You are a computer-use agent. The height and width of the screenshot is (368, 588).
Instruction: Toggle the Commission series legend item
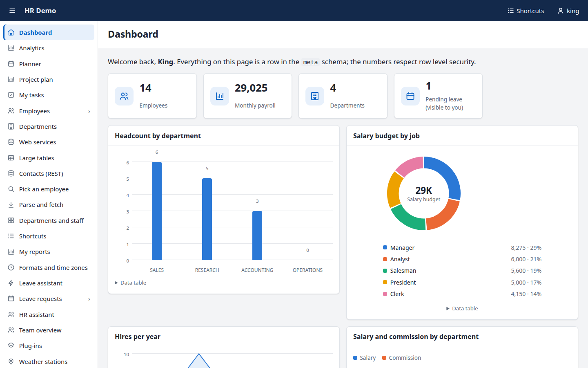(401, 358)
